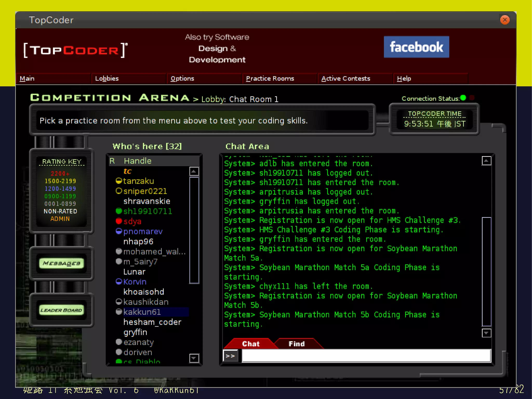Click the red rating icon beside sdya
The width and height of the screenshot is (532, 399).
119,221
